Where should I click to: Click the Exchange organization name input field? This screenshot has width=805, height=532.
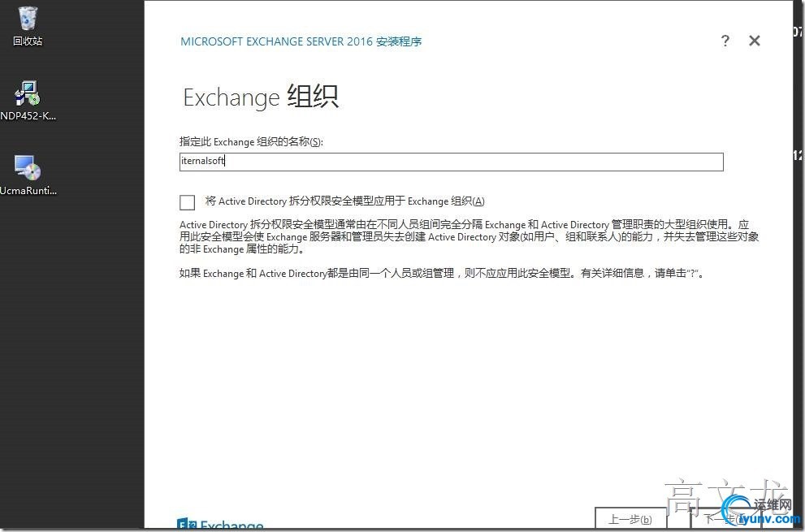coord(452,162)
